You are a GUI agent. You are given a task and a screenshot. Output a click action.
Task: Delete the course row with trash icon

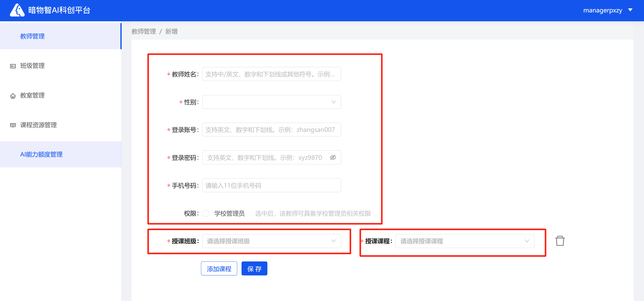coord(560,241)
